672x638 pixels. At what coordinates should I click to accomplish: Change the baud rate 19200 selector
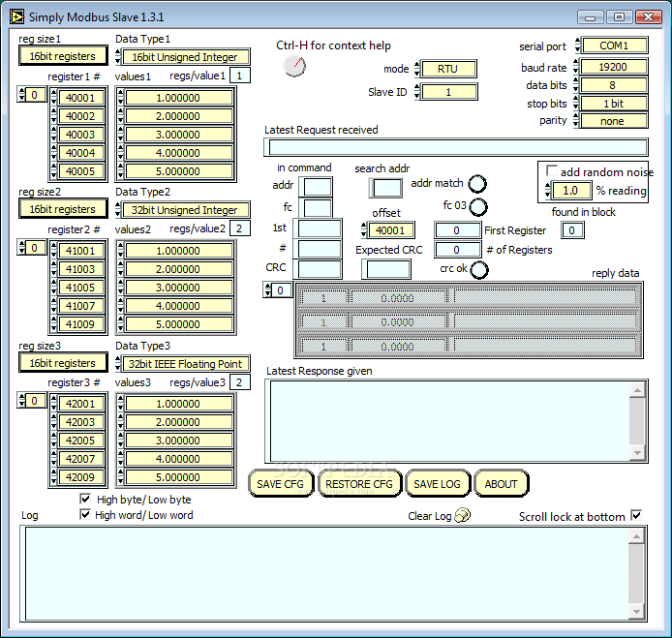pyautogui.click(x=613, y=67)
